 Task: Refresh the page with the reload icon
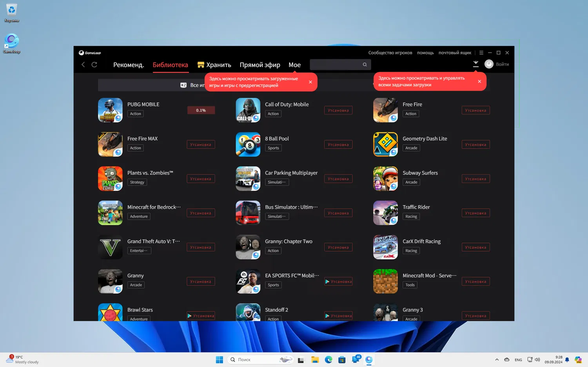(x=94, y=65)
